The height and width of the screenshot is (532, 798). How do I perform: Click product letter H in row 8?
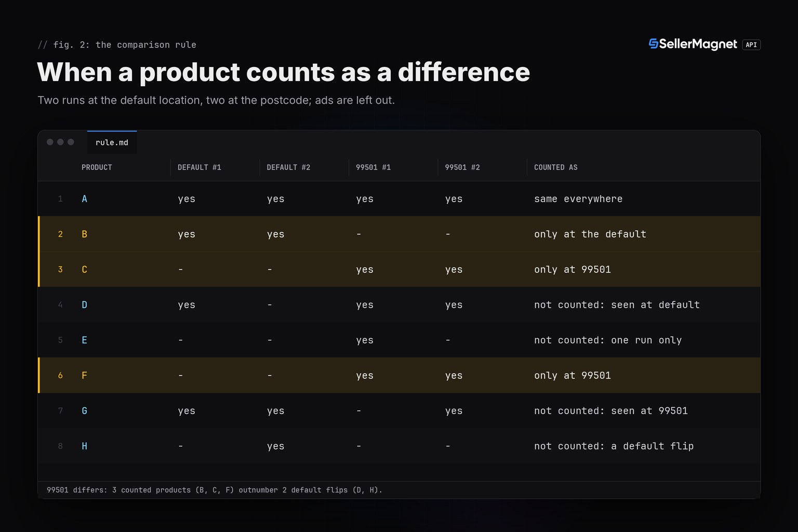84,446
